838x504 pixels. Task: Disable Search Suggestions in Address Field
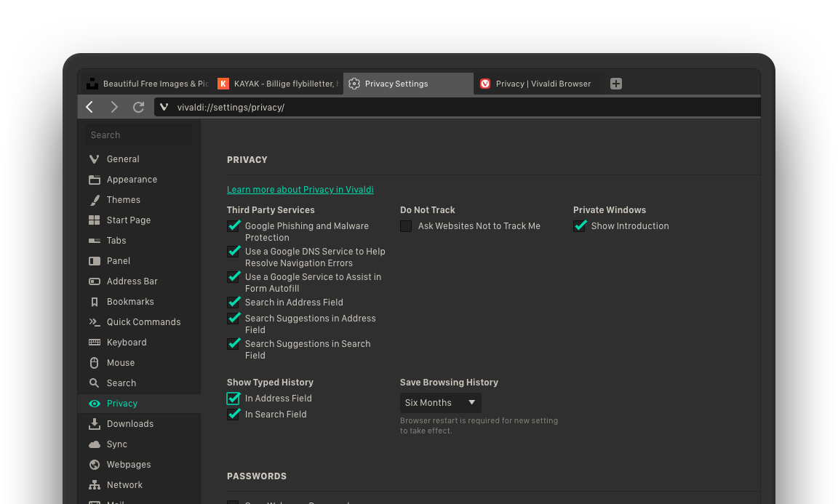click(x=234, y=318)
